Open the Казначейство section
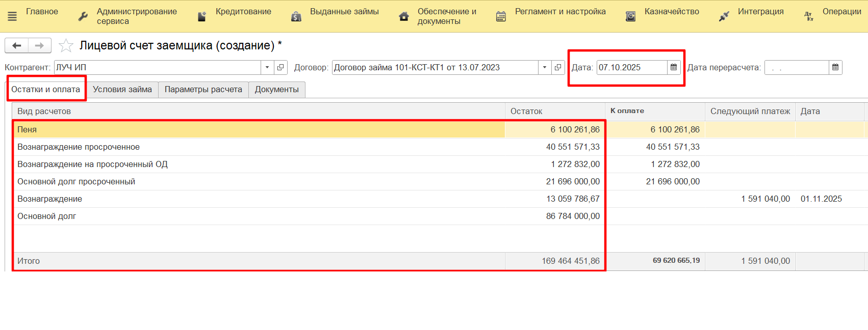This screenshot has height=330, width=868. (x=672, y=11)
